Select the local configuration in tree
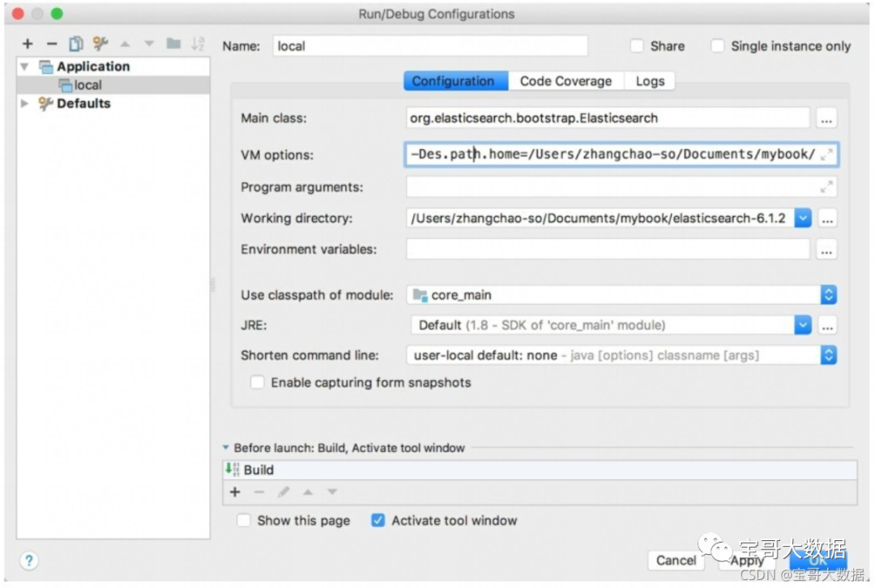Viewport: 875px width, 588px height. pos(113,85)
